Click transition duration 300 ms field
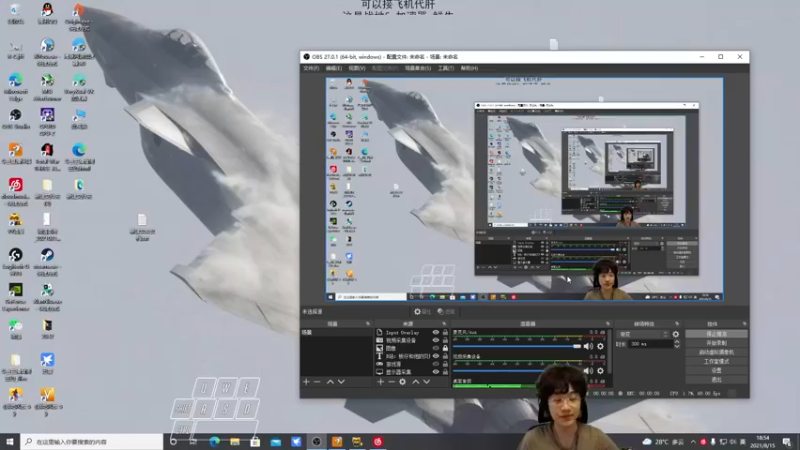800x450 pixels. [651, 344]
